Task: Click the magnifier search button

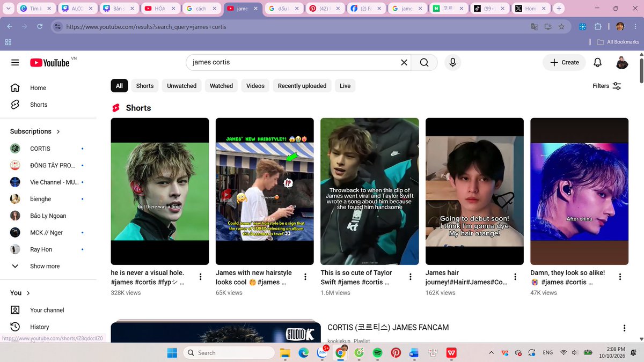Action: click(x=425, y=63)
